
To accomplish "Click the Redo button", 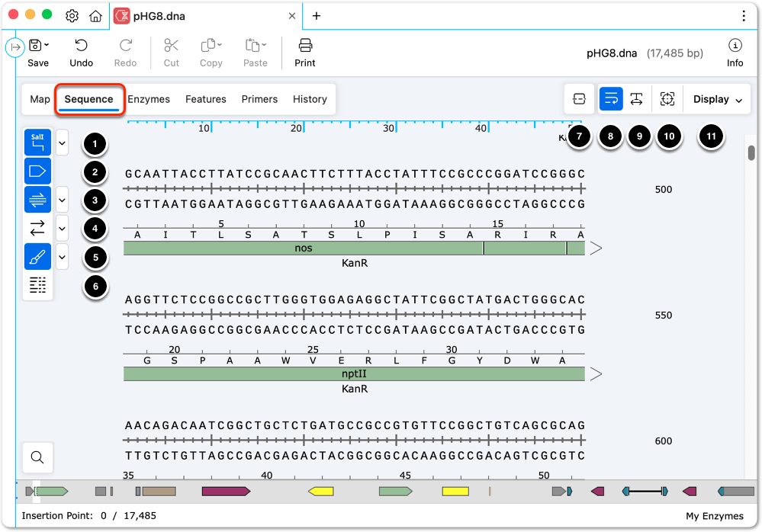I will click(125, 53).
